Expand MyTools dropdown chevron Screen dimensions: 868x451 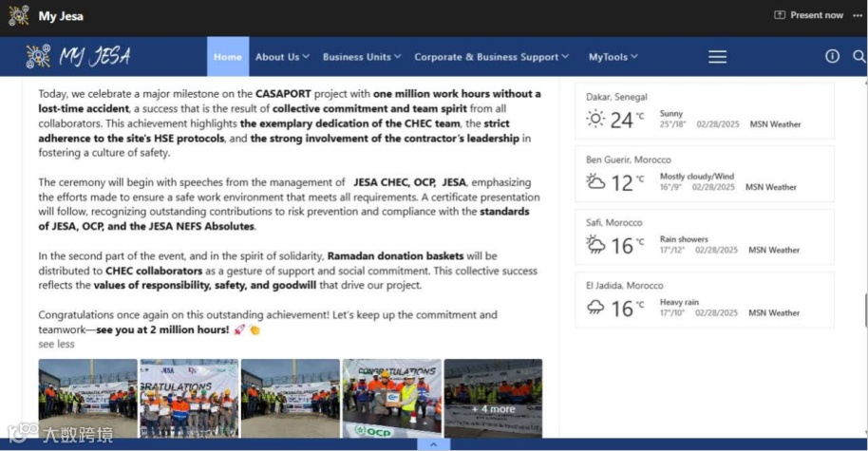pyautogui.click(x=634, y=56)
